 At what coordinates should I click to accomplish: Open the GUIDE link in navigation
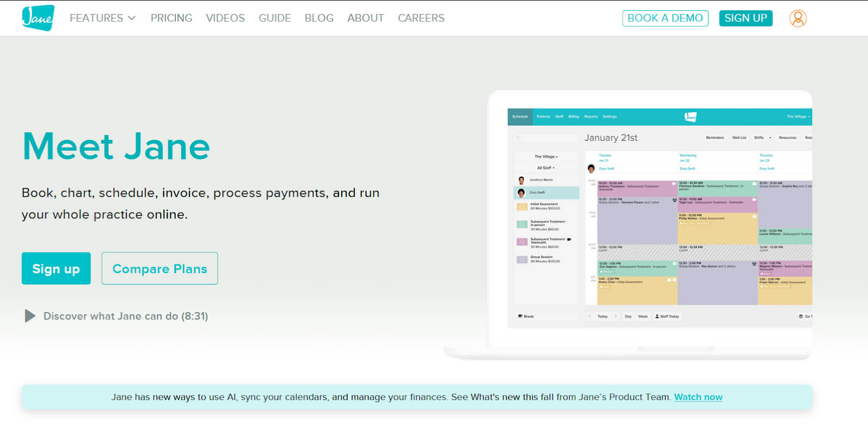pyautogui.click(x=275, y=18)
